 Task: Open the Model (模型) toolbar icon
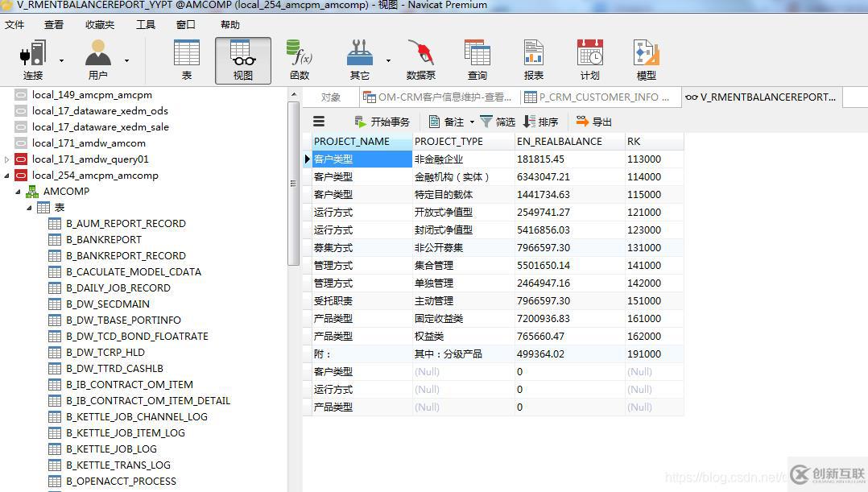click(646, 60)
